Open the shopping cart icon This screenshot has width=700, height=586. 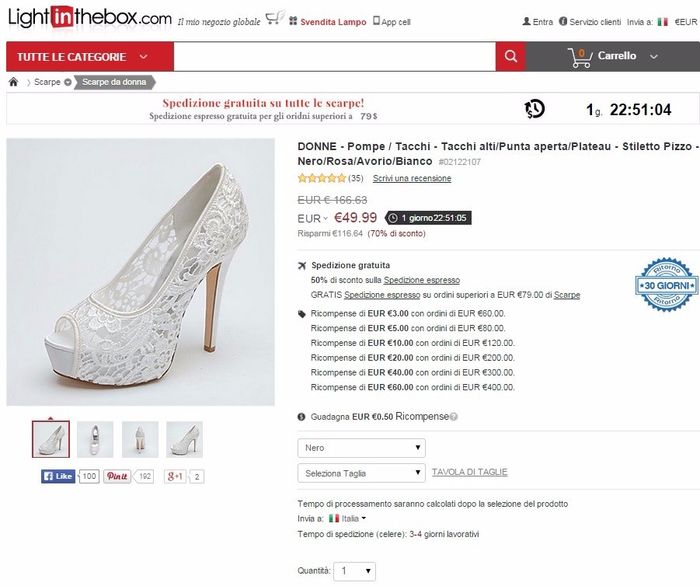coord(579,57)
